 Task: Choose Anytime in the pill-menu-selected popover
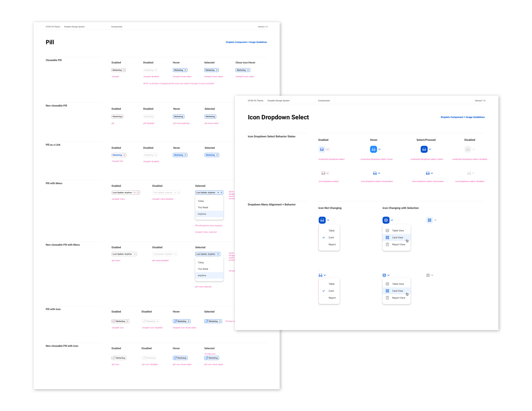point(209,275)
